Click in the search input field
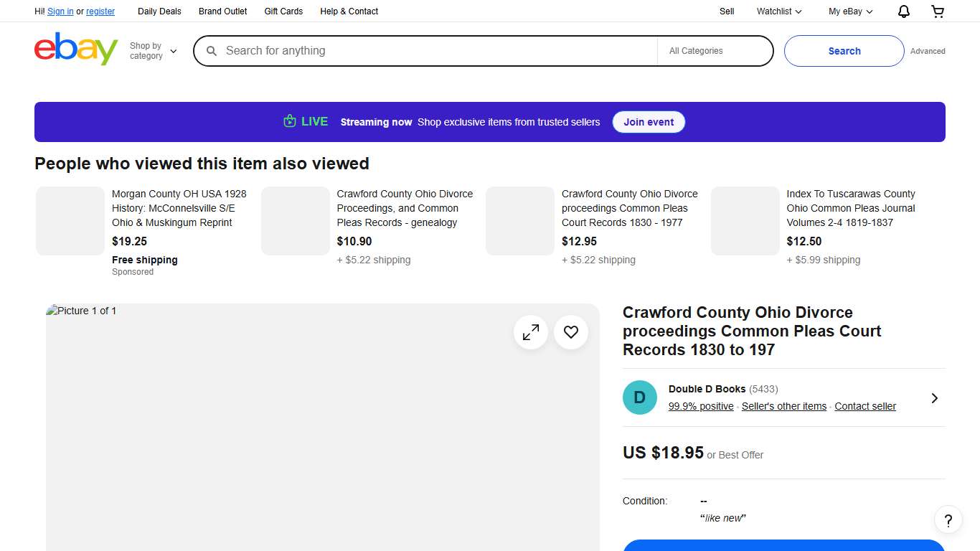 click(430, 51)
